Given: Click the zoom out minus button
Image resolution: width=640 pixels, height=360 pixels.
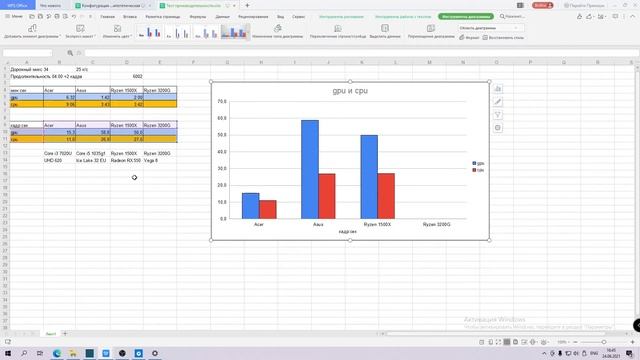Looking at the screenshot, I should (575, 342).
